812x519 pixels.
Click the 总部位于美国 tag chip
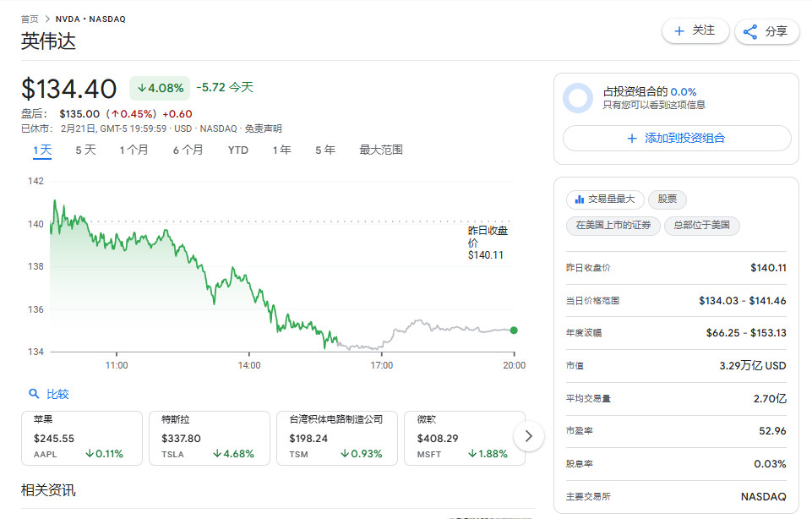pos(701,226)
